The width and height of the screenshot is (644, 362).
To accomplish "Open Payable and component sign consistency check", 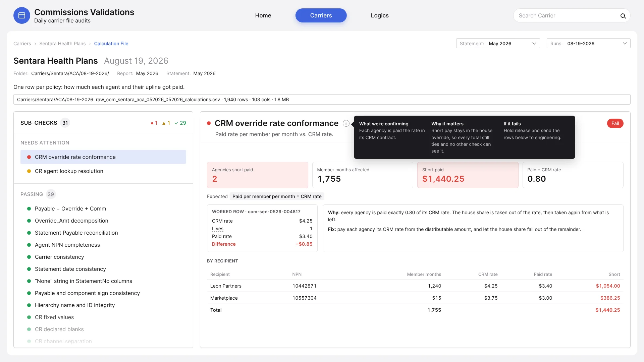I will click(x=103, y=293).
